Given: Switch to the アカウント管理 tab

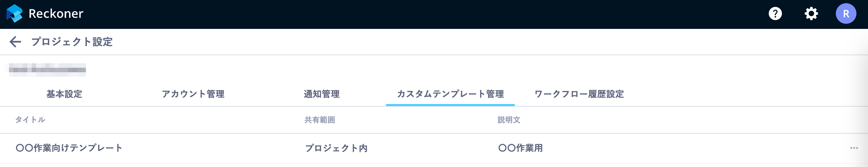Looking at the screenshot, I should (x=193, y=94).
